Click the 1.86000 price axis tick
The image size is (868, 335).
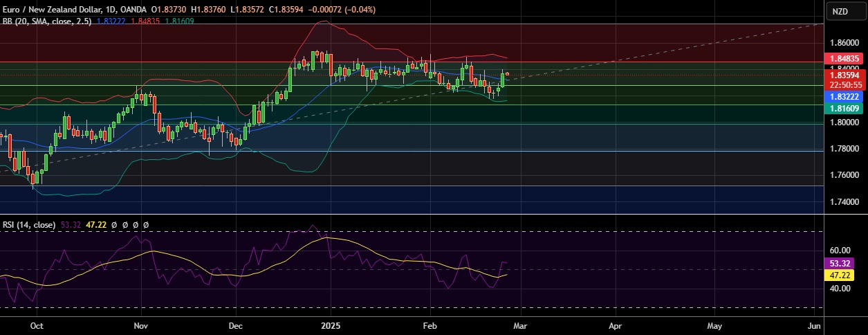pyautogui.click(x=843, y=42)
